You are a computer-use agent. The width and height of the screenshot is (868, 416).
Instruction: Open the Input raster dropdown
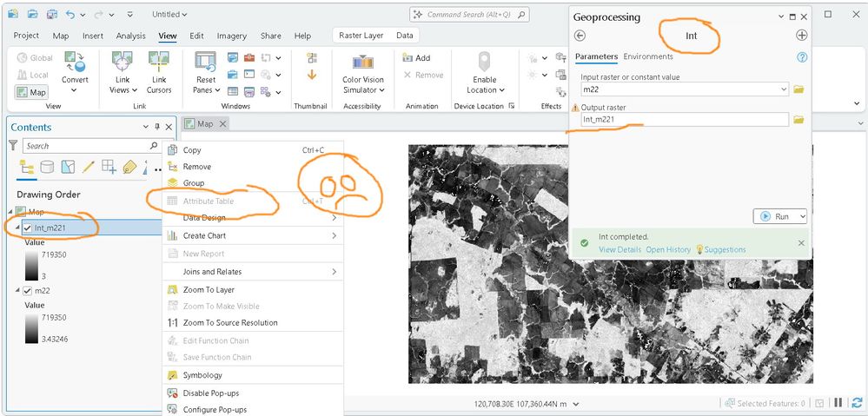[x=784, y=89]
